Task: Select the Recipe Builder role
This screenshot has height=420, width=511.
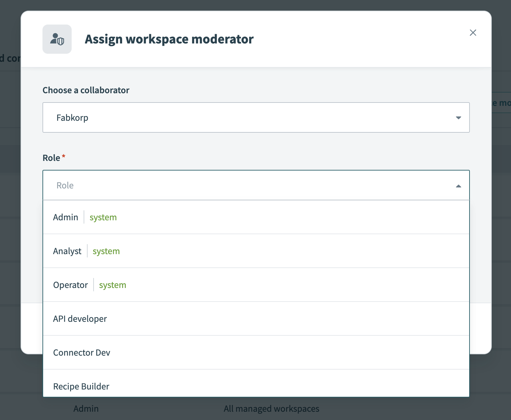Action: (x=81, y=386)
